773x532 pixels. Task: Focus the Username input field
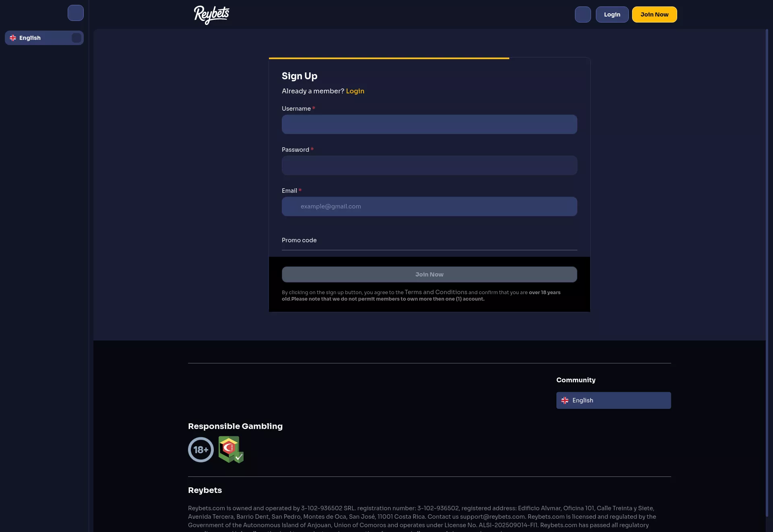pos(429,124)
